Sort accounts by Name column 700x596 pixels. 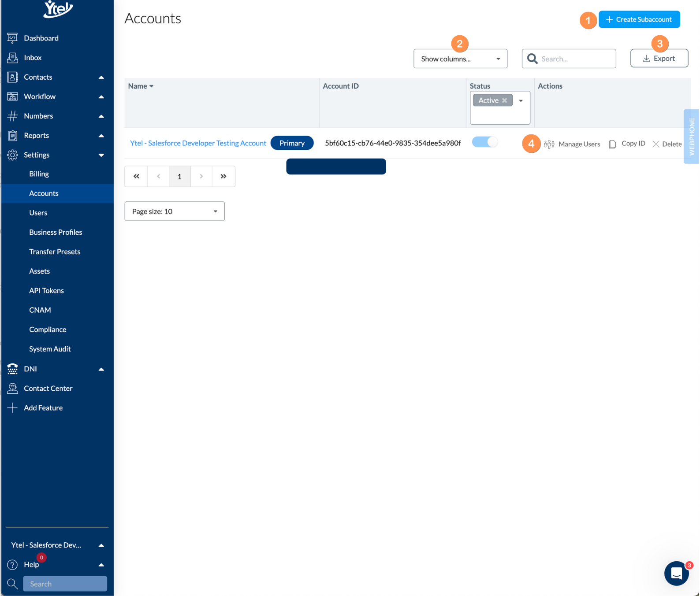click(141, 86)
